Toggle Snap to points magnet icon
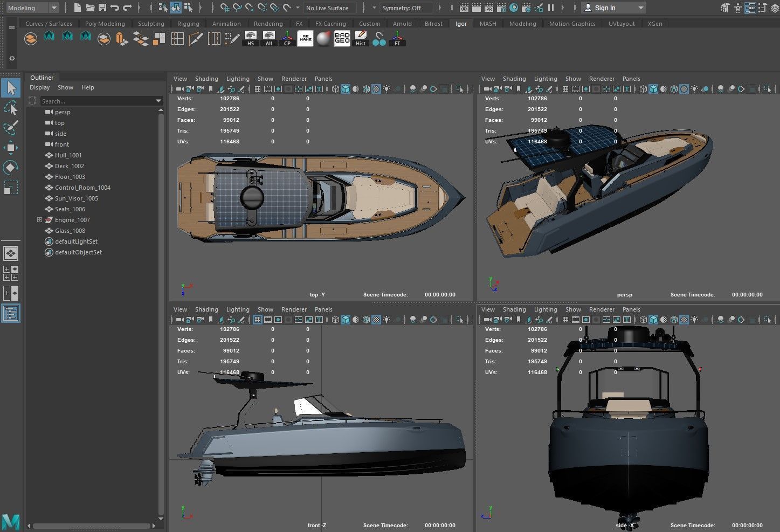Screen dimensions: 780x532 pyautogui.click(x=250, y=8)
